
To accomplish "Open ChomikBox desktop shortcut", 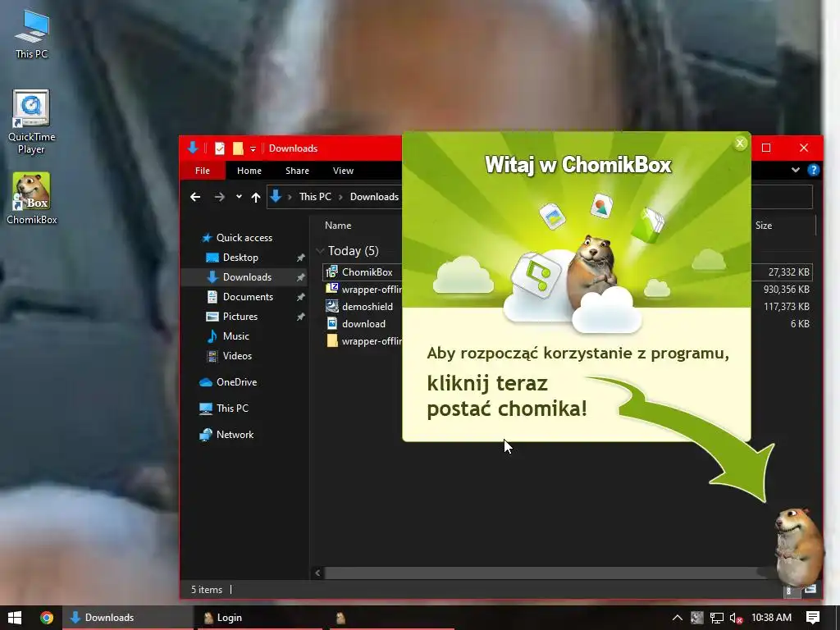I will click(x=32, y=199).
